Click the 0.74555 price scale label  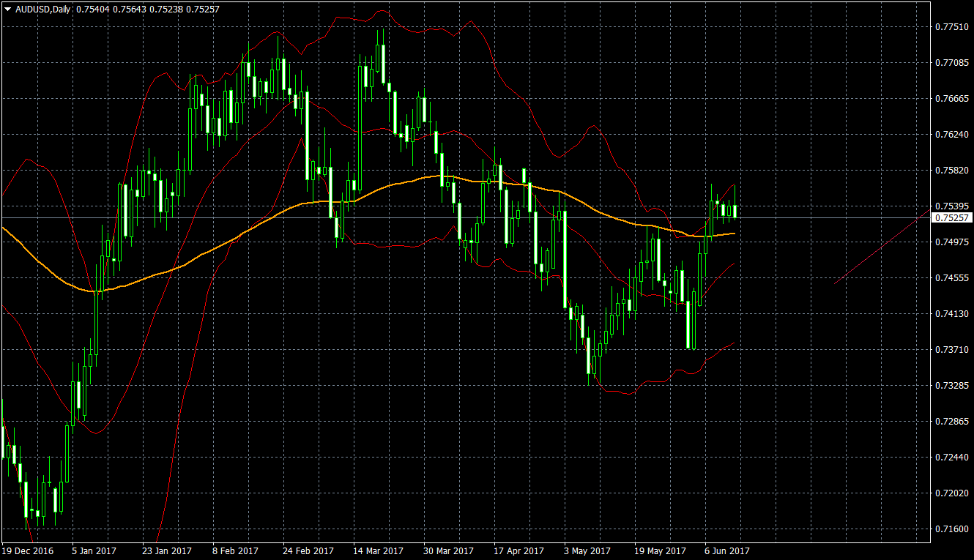click(951, 278)
